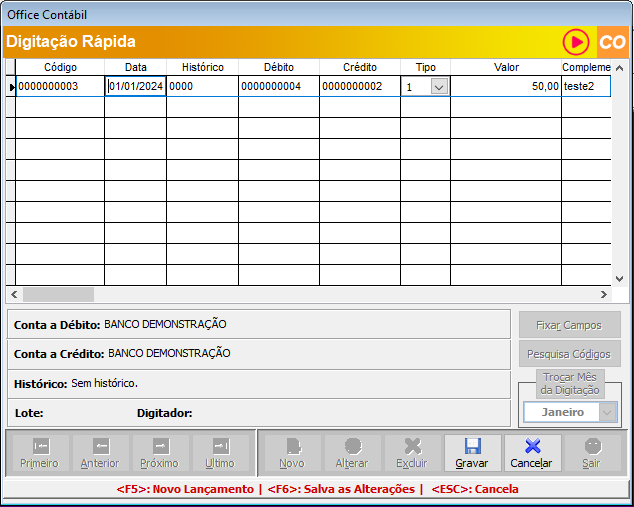
Task: Click the Fixar Campos button
Action: pos(569,325)
